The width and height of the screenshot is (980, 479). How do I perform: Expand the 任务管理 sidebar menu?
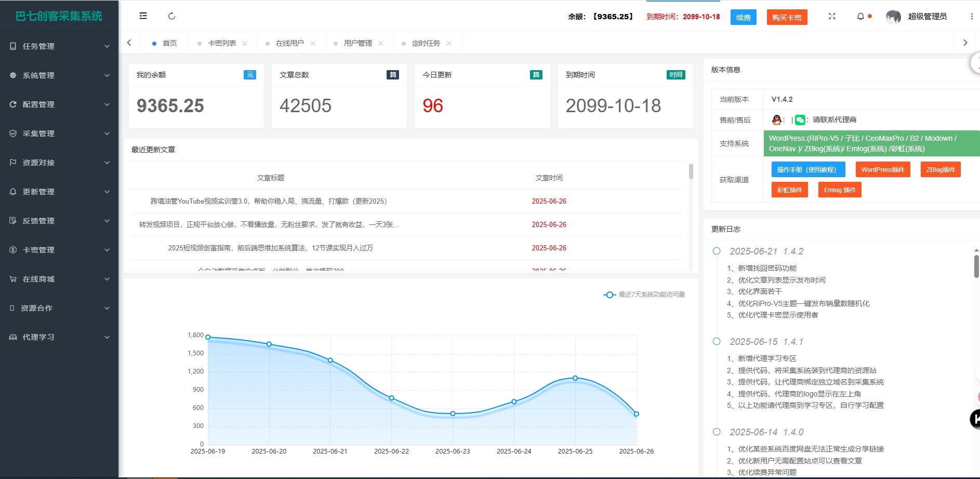coord(59,46)
